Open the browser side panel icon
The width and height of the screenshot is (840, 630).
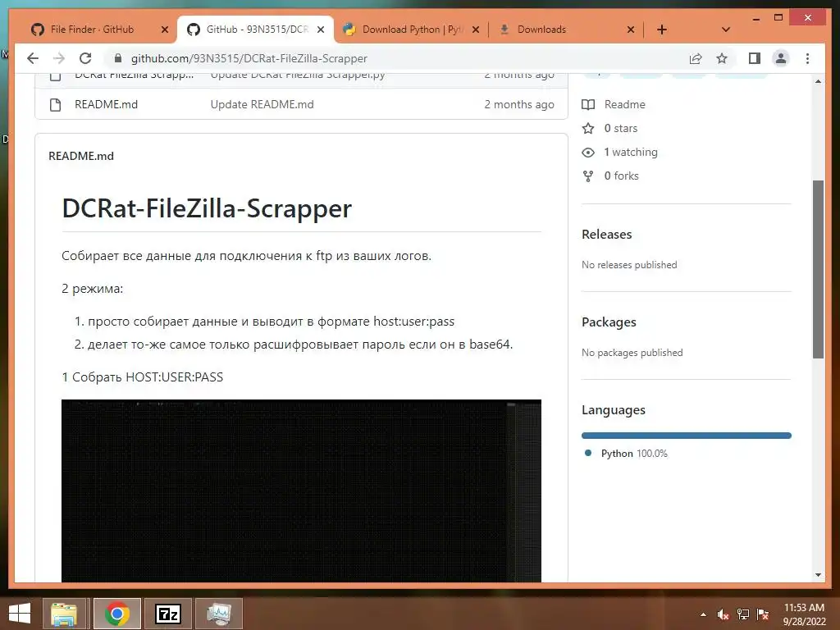(x=755, y=58)
